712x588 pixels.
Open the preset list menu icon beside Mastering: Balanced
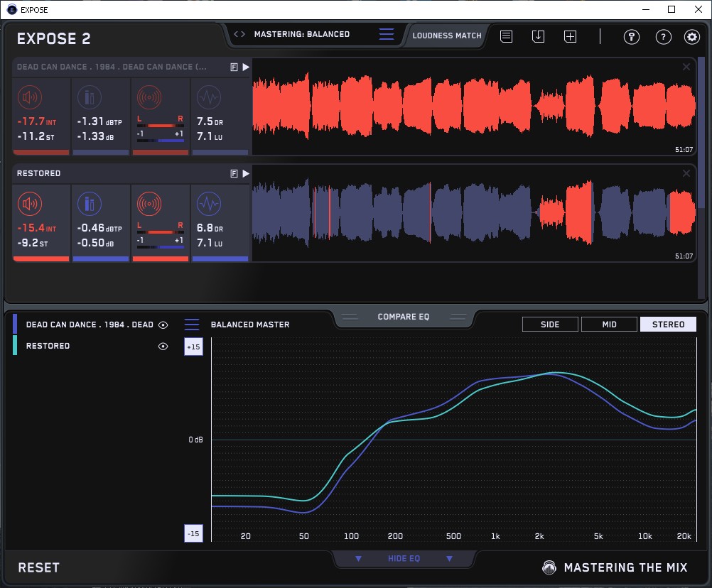coord(387,34)
